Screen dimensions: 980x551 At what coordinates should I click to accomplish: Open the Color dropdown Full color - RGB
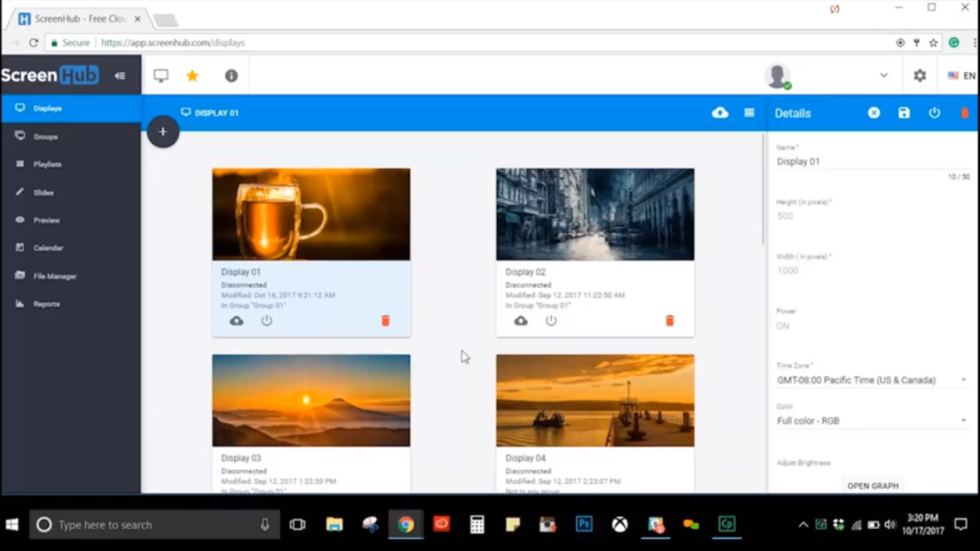click(871, 421)
